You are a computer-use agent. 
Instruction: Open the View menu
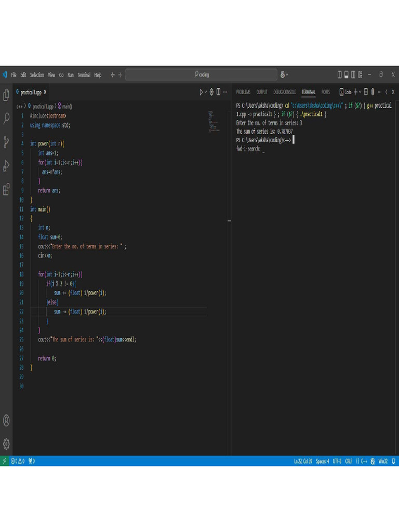coord(51,75)
